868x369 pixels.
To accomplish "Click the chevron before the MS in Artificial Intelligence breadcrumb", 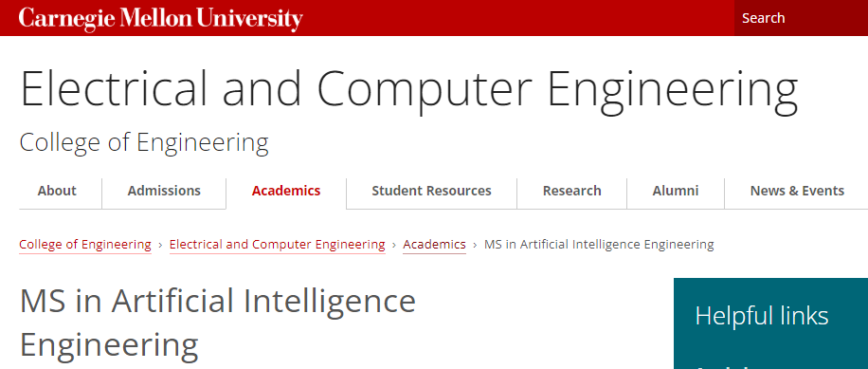I will pos(475,245).
